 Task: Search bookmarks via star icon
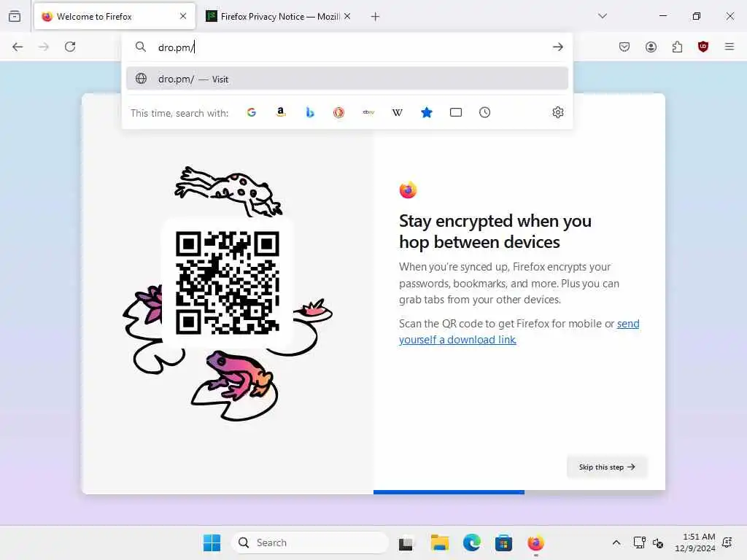(426, 112)
